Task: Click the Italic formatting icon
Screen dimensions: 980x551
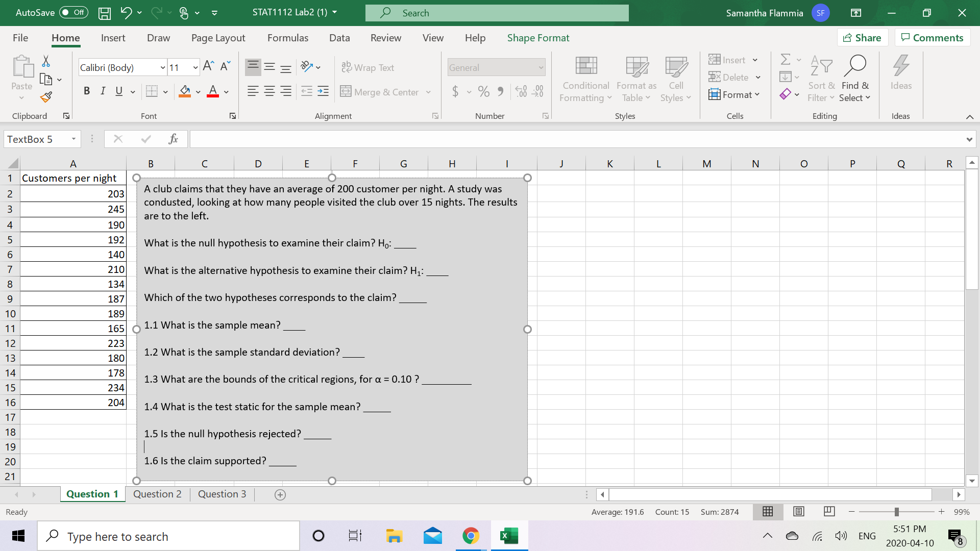Action: (x=101, y=91)
